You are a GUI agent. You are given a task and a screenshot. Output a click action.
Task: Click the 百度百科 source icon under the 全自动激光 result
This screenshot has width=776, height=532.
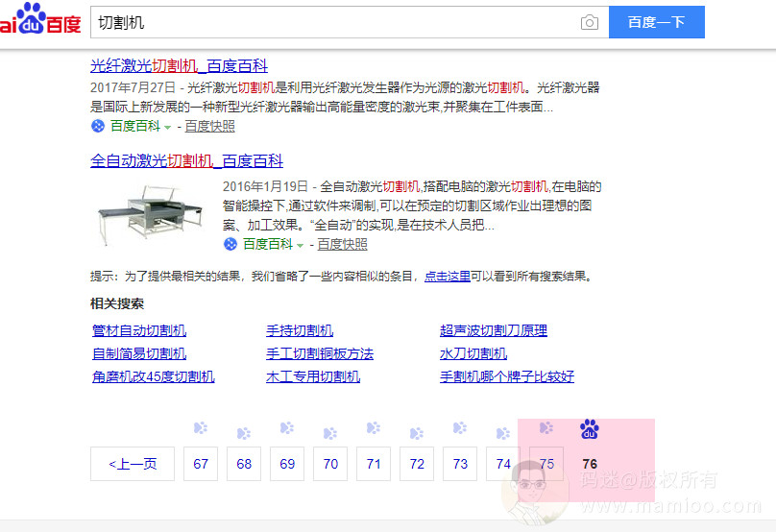tap(230, 244)
